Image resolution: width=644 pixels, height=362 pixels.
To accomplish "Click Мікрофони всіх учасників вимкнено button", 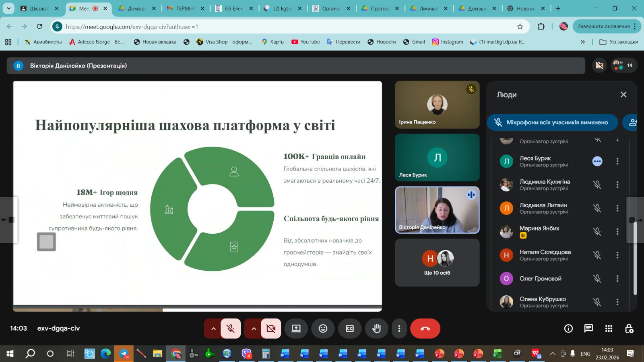I will [552, 122].
